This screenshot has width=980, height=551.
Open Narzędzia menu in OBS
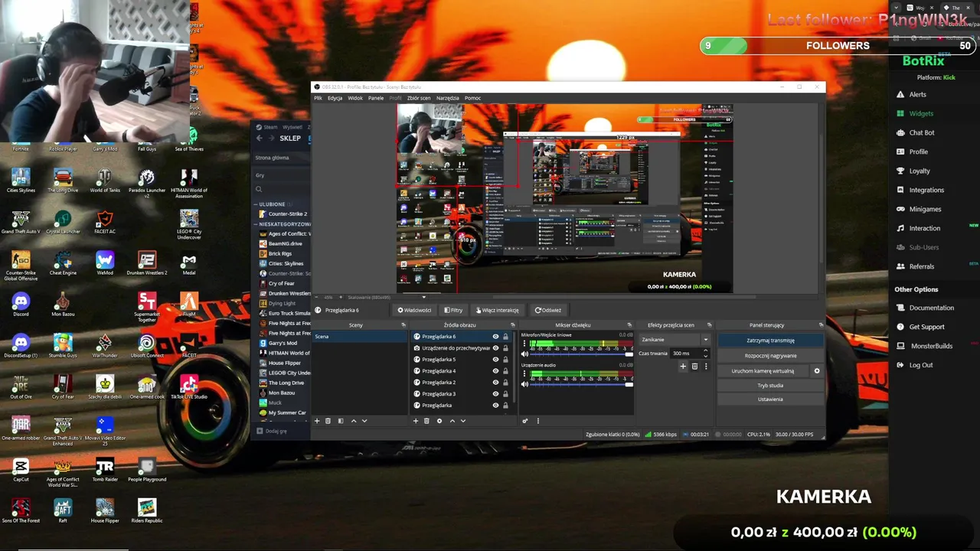[448, 98]
